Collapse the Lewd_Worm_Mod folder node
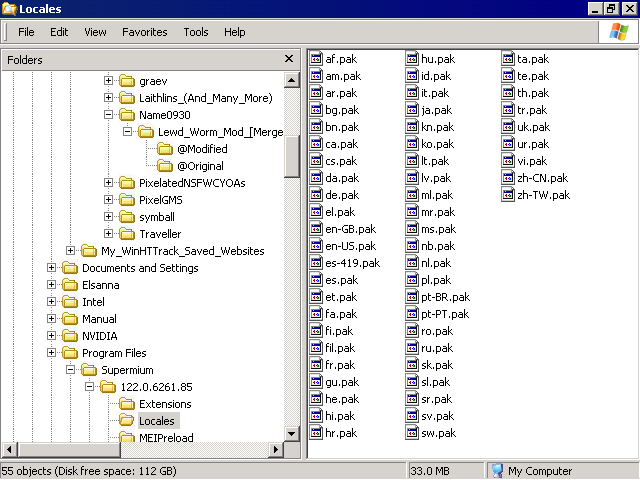The height and width of the screenshot is (480, 640). pyautogui.click(x=127, y=132)
